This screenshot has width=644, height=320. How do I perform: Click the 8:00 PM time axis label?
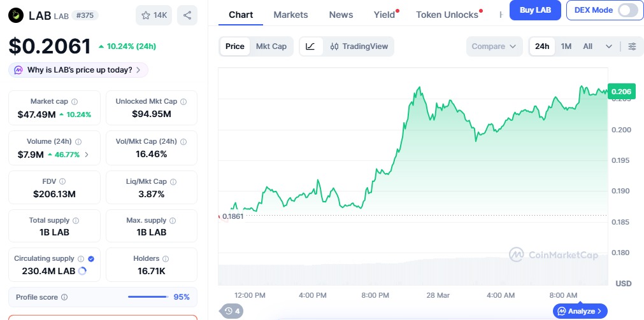point(375,295)
